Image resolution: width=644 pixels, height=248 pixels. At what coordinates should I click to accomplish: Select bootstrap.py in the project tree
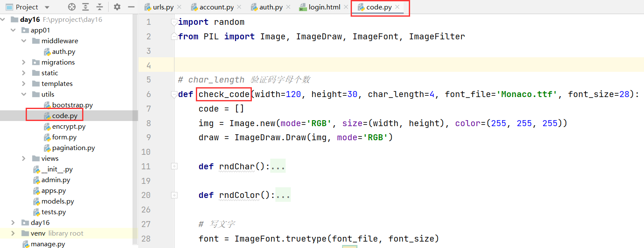[x=72, y=105]
